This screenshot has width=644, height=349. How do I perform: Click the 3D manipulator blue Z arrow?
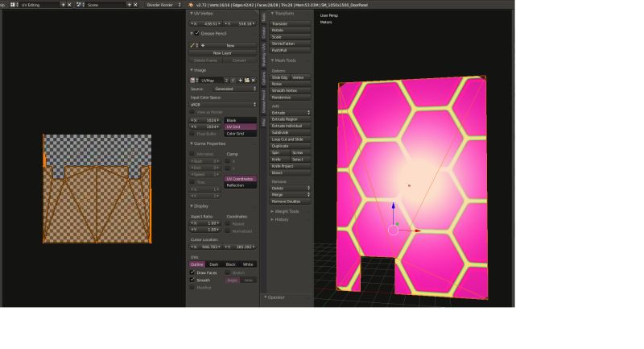[393, 206]
